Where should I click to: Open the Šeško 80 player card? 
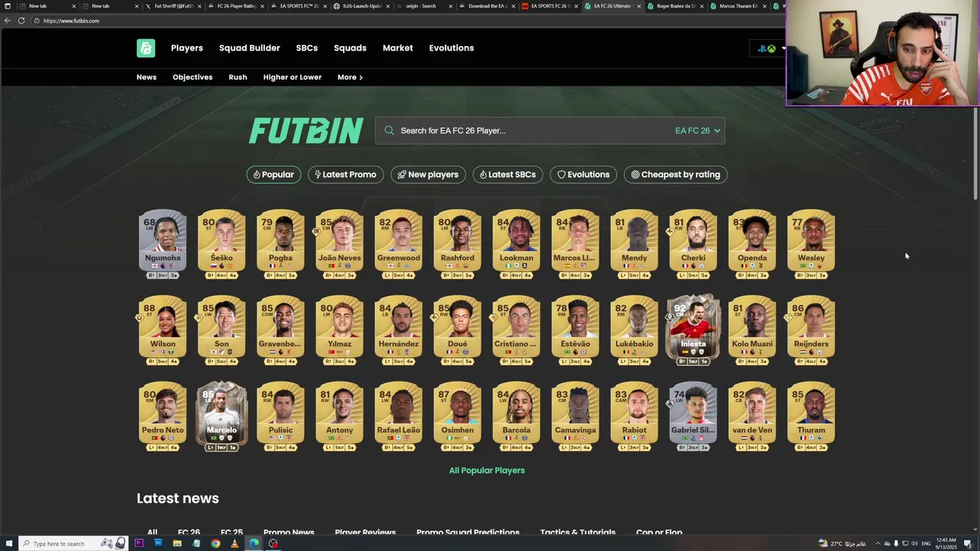pos(221,244)
